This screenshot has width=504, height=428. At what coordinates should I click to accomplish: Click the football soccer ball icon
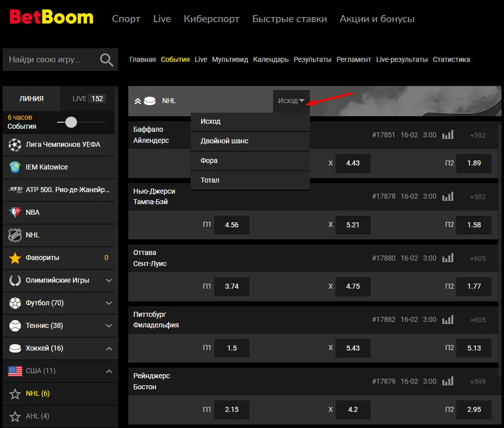click(x=15, y=303)
